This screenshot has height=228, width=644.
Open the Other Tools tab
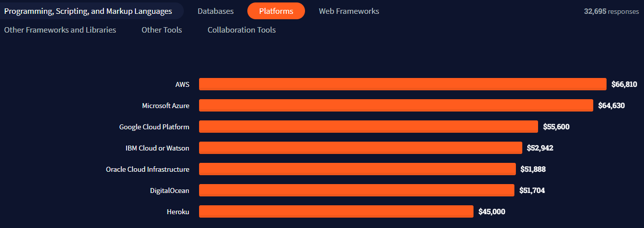[162, 30]
